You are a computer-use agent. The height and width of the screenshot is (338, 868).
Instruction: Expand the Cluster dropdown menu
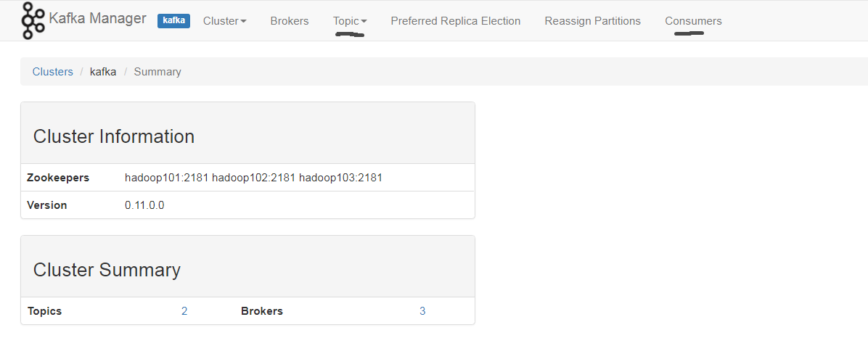tap(225, 21)
